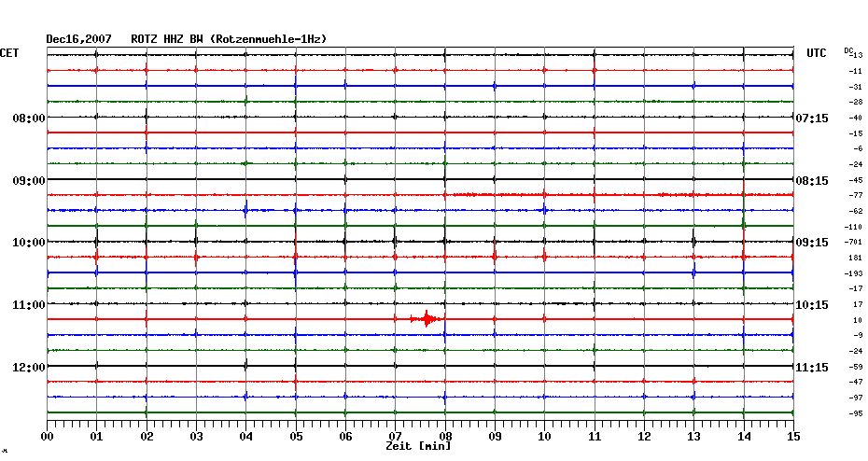
Task: Select the DC offset value -62
Action: 855,212
